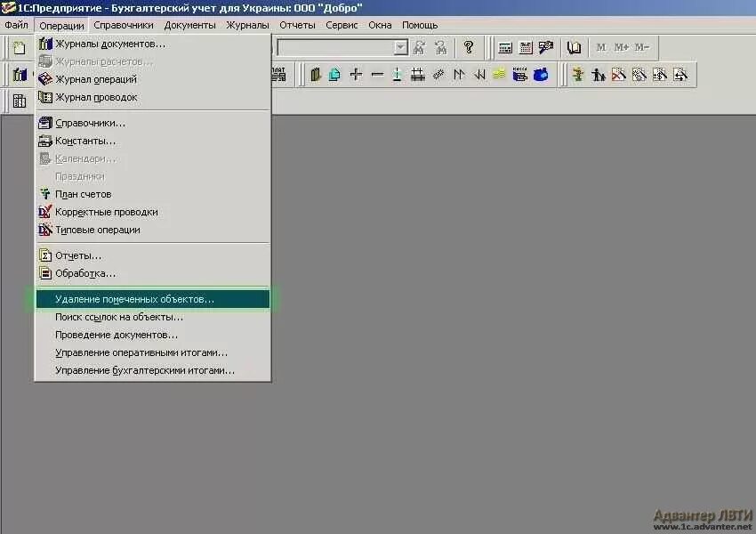
Task: Open План счетов from the menu
Action: point(152,194)
